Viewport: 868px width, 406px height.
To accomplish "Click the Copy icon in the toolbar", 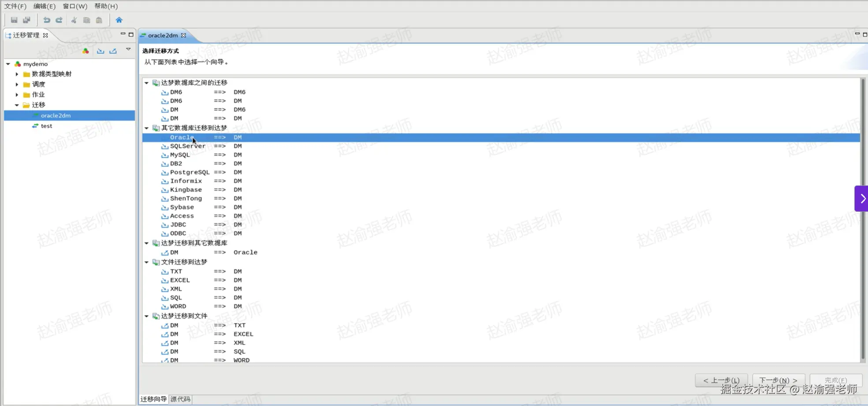I will (86, 20).
